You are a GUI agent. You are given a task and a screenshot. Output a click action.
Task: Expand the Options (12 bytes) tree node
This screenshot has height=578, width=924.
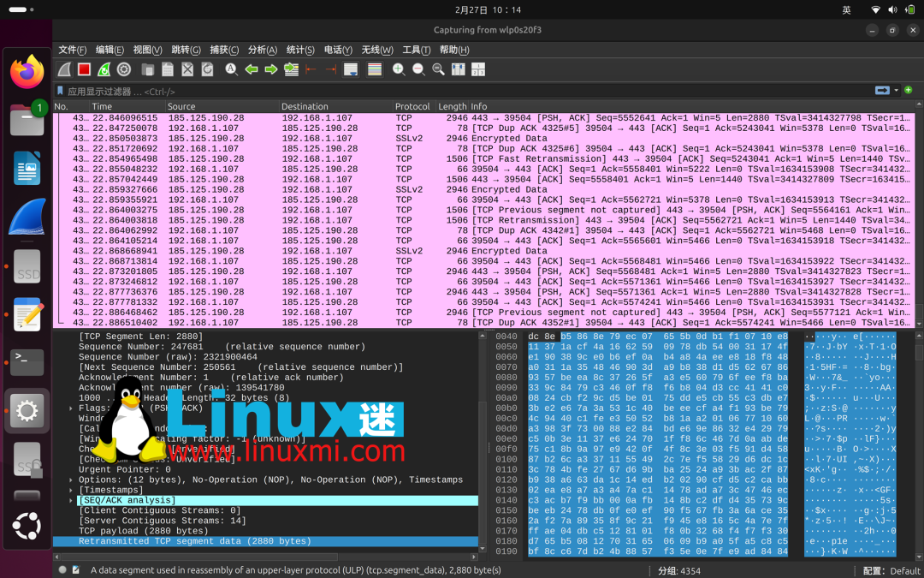click(71, 480)
